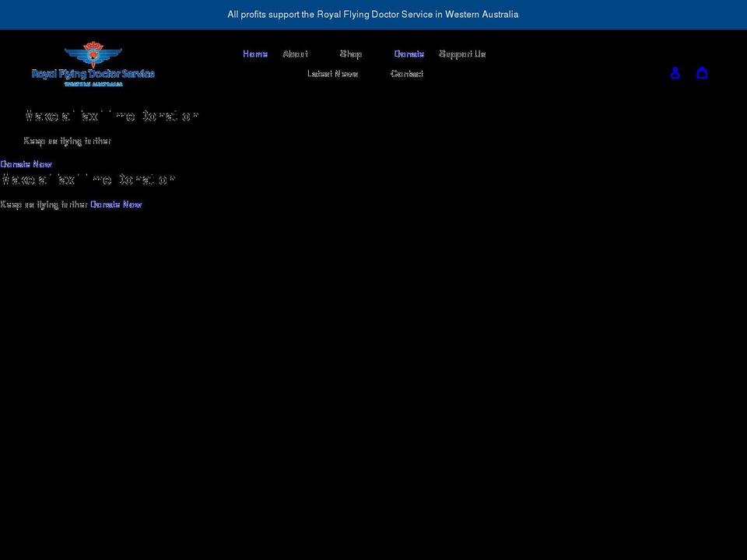Open the Shop menu
Screen dimensions: 747x560
tap(351, 54)
